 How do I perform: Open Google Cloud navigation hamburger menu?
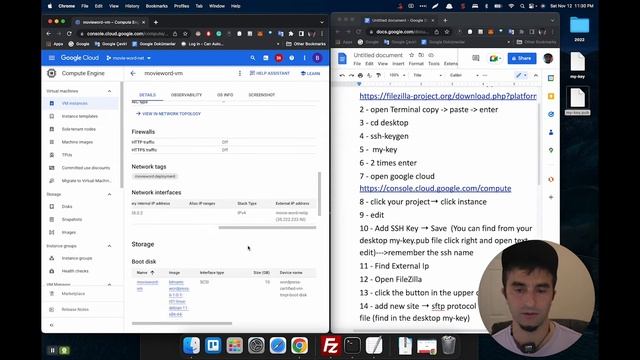coord(51,58)
